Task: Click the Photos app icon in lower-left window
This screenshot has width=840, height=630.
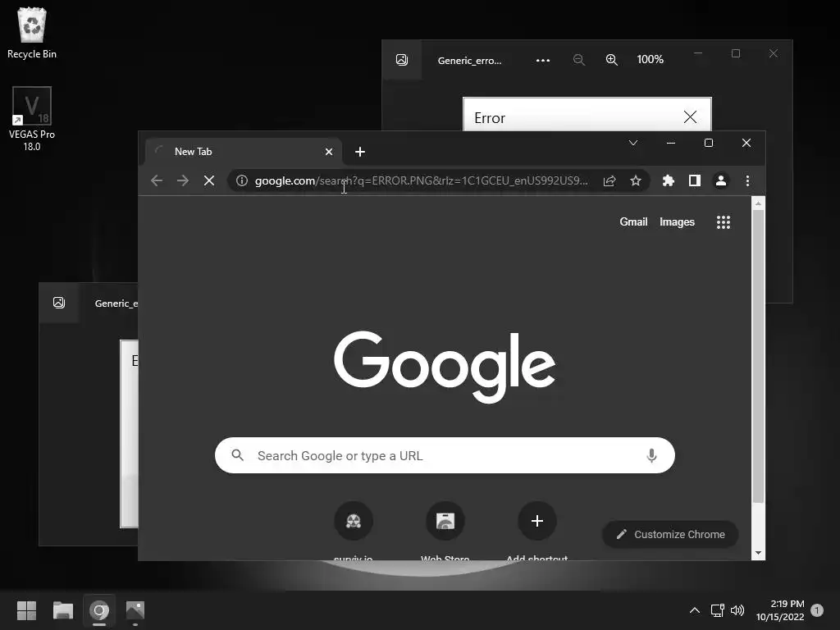Action: (x=59, y=303)
